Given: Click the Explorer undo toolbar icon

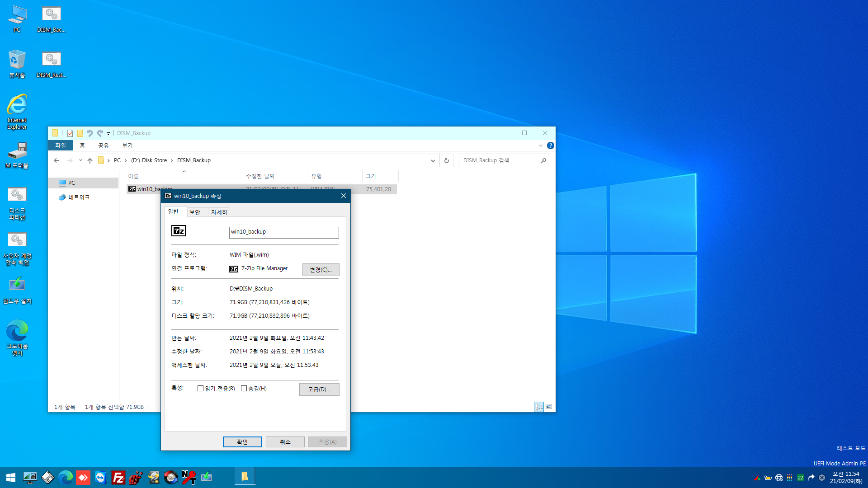Looking at the screenshot, I should [x=90, y=133].
